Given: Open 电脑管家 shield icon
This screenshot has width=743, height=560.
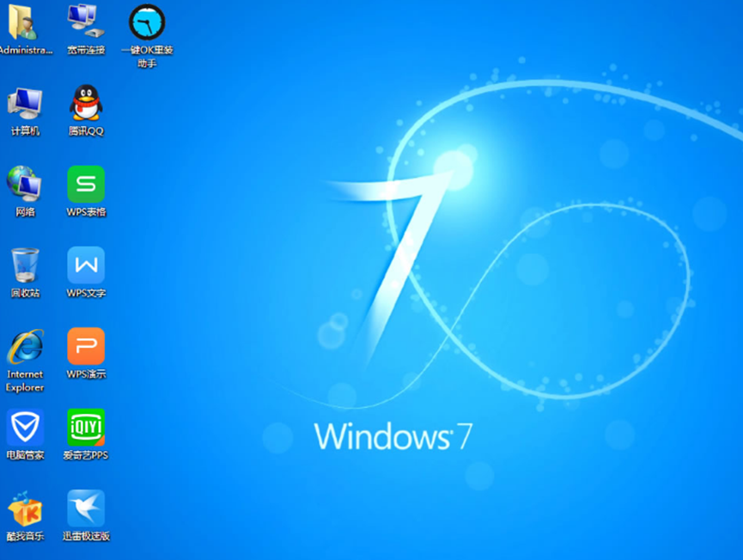Looking at the screenshot, I should coord(25,428).
